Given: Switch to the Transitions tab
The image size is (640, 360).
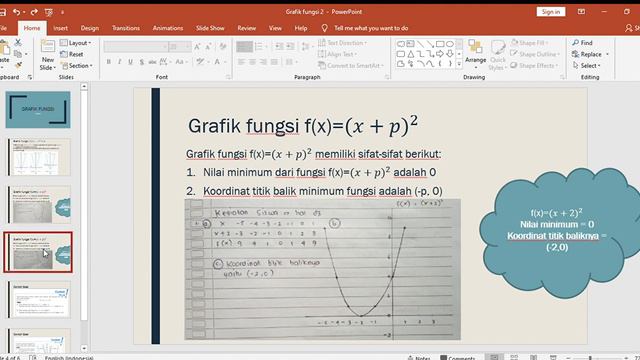Looking at the screenshot, I should pos(126,28).
